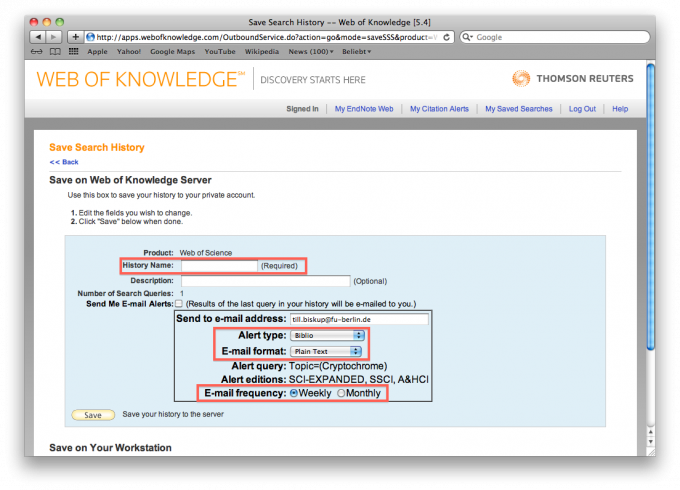
Task: Click the Safari forward arrow button
Action: click(x=53, y=37)
